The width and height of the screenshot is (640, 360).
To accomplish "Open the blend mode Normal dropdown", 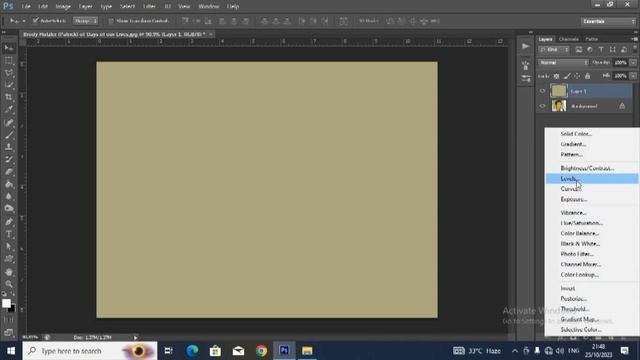I will pyautogui.click(x=563, y=63).
